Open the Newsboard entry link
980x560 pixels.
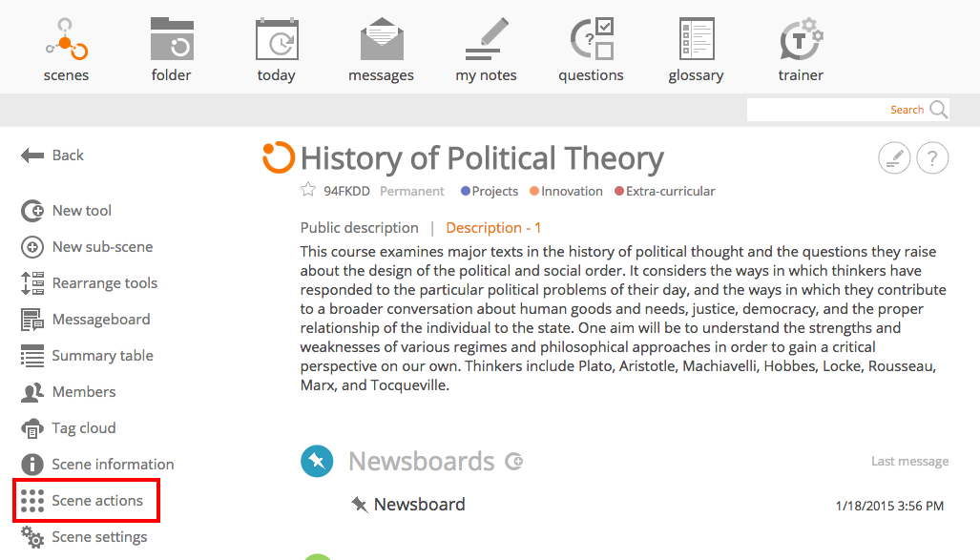pos(419,505)
